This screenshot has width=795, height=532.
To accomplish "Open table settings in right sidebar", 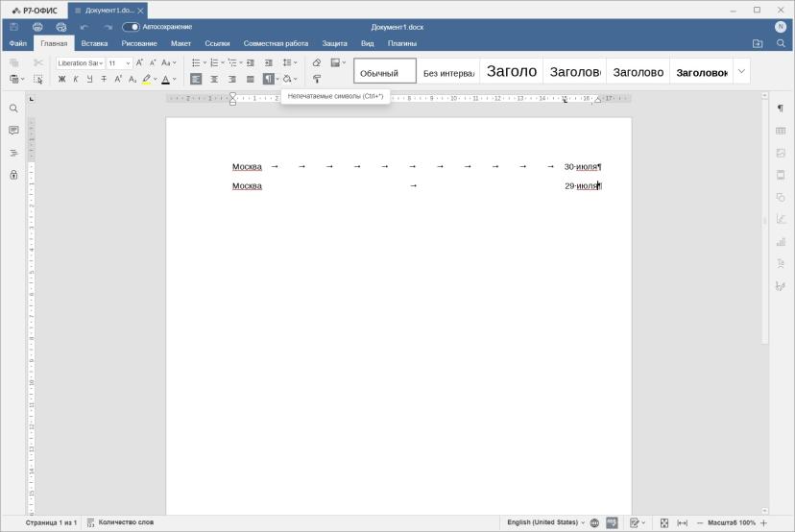I will [x=781, y=131].
